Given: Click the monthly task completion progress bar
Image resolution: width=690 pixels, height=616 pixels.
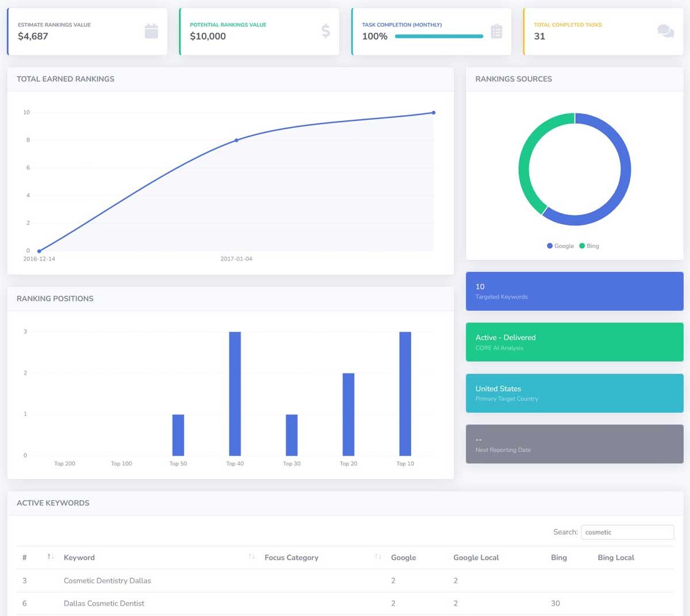Looking at the screenshot, I should (439, 36).
